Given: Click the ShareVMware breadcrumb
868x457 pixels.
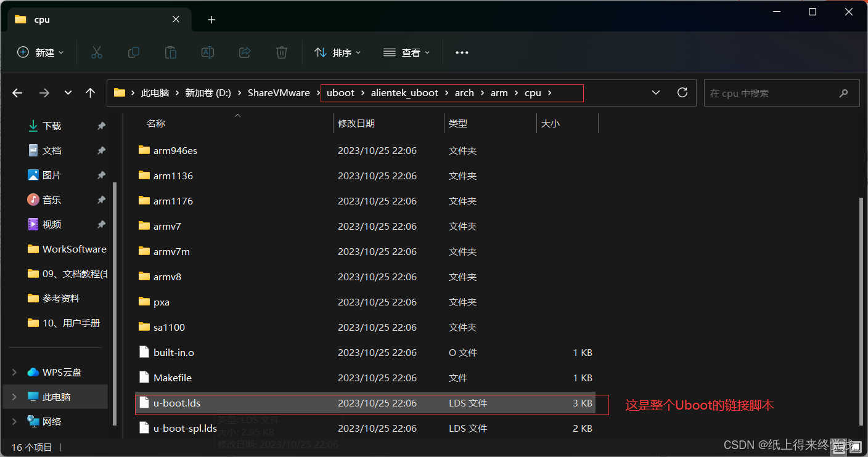Looking at the screenshot, I should coord(279,93).
